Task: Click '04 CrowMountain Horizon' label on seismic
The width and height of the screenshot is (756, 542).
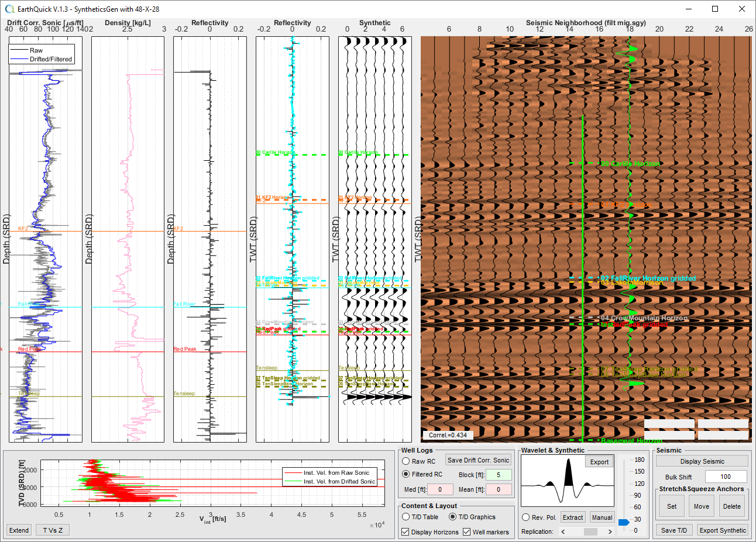Action: click(644, 318)
